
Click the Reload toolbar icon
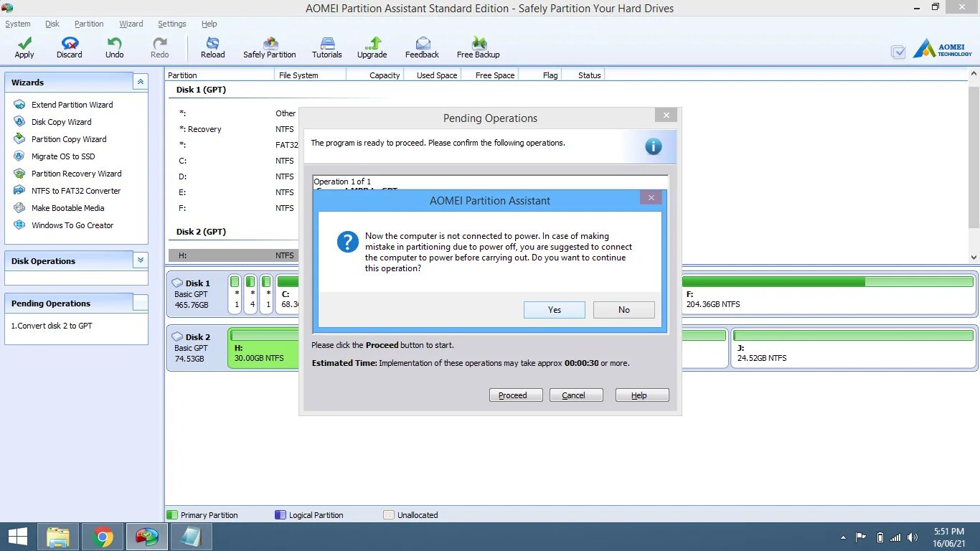tap(212, 48)
